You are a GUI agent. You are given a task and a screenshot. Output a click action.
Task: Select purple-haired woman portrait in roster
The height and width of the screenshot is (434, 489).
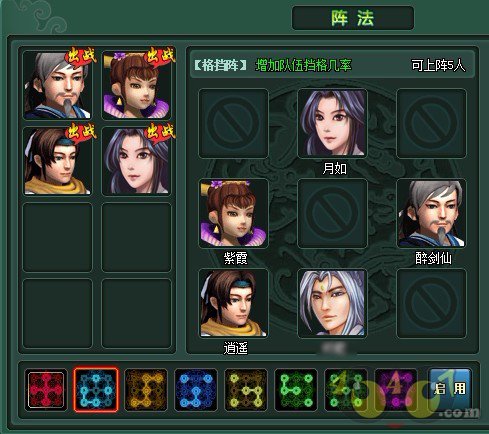click(x=136, y=161)
